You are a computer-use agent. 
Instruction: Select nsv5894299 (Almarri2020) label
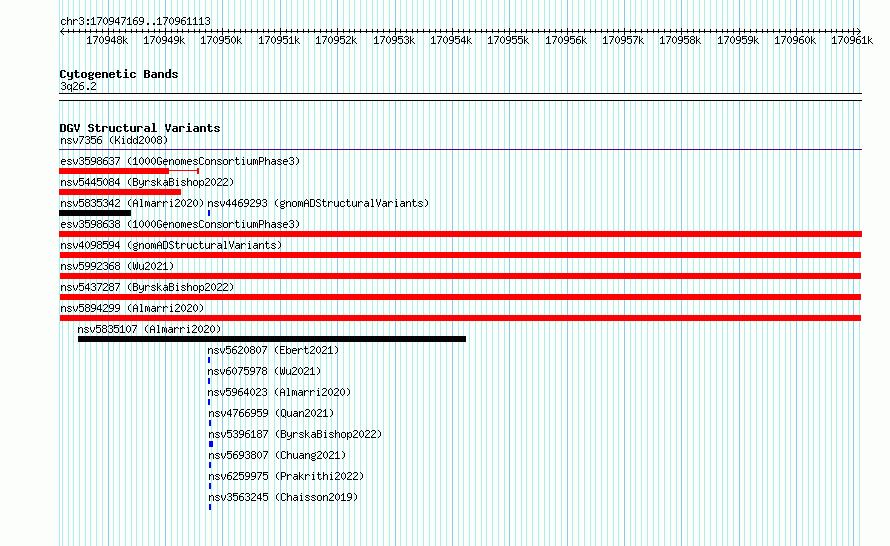pos(132,308)
